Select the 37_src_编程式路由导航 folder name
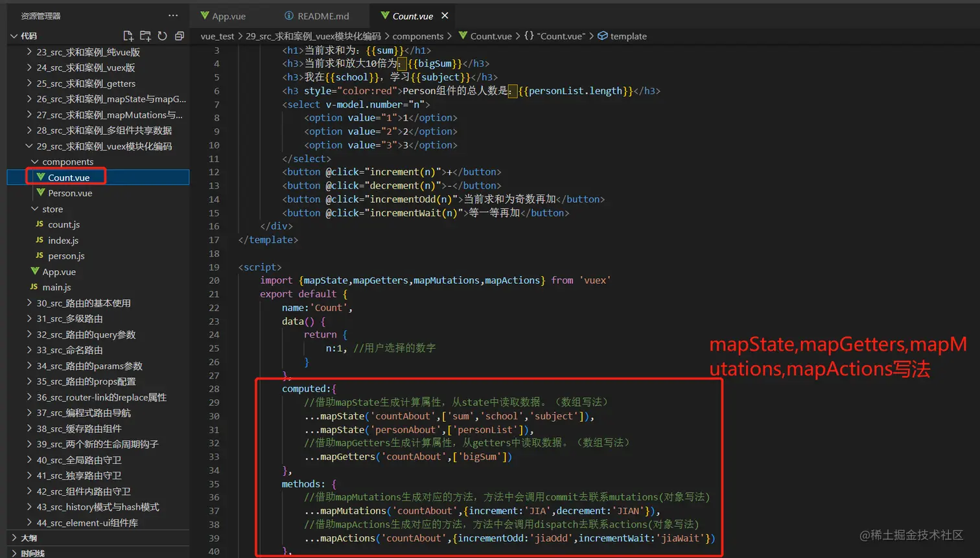Viewport: 980px width, 558px height. (84, 413)
